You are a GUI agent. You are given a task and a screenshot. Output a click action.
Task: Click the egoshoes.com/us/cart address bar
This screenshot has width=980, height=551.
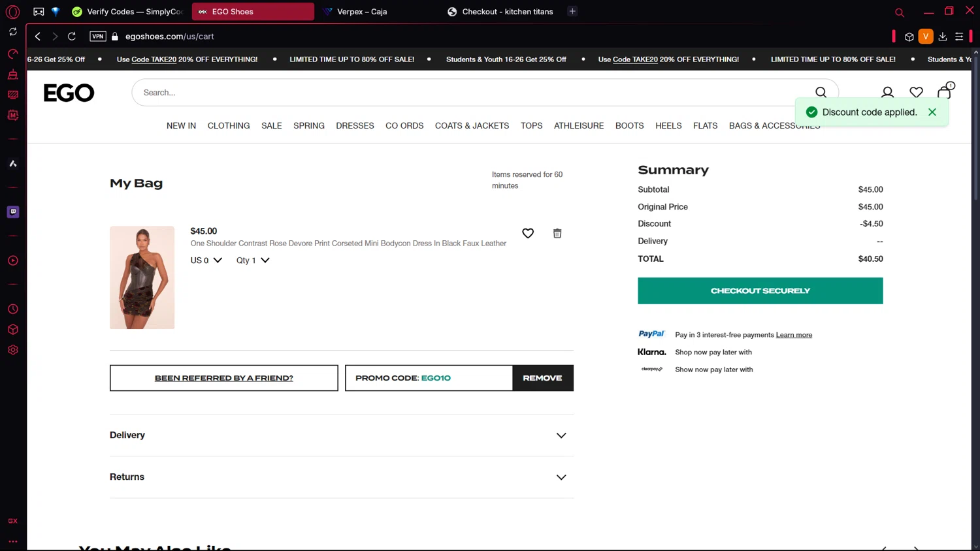(x=170, y=37)
